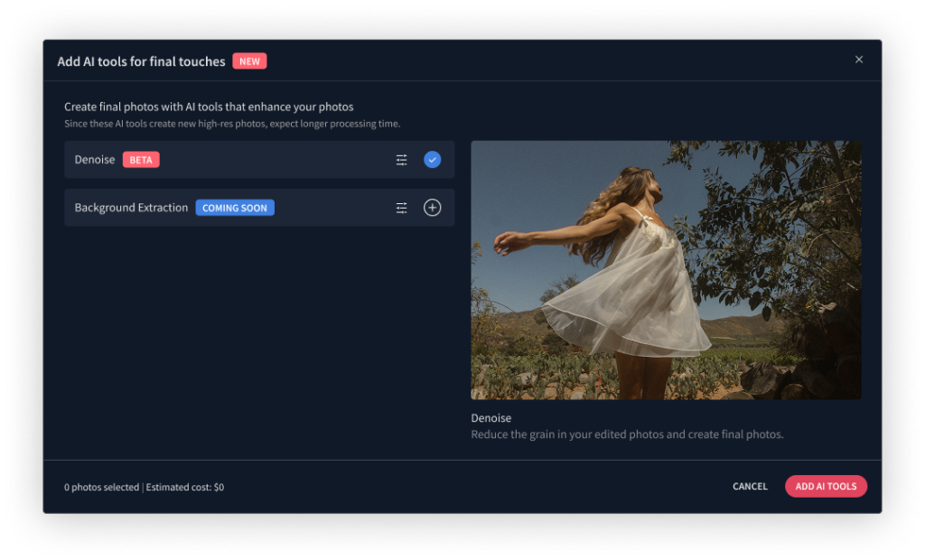
Task: Deselect the Denoise blue checkmark toggle
Action: (x=433, y=160)
